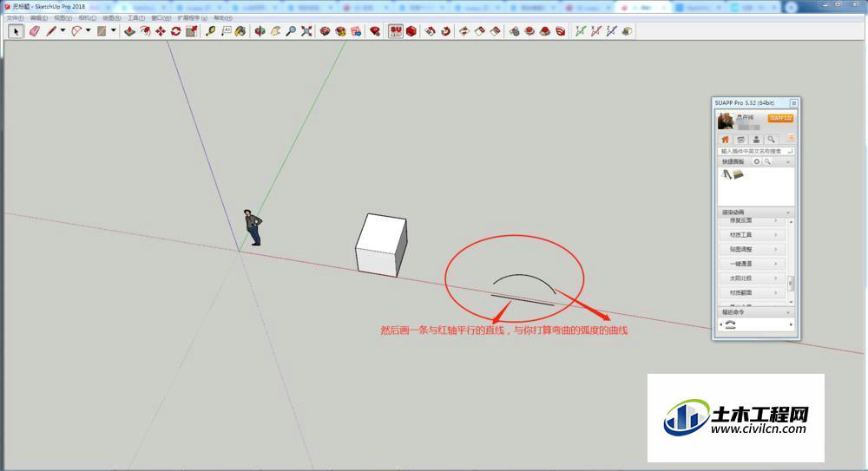Open the 3D Warehouse icon
The height and width of the screenshot is (471, 868).
(325, 31)
